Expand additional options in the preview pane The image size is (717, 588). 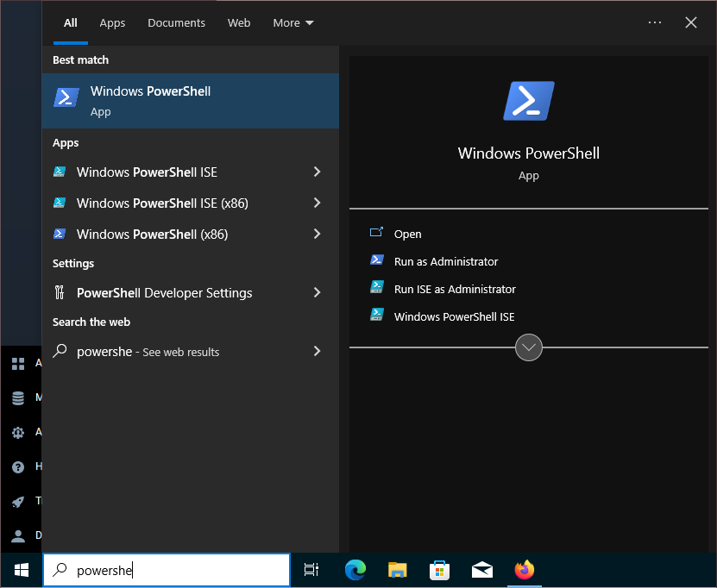click(528, 347)
